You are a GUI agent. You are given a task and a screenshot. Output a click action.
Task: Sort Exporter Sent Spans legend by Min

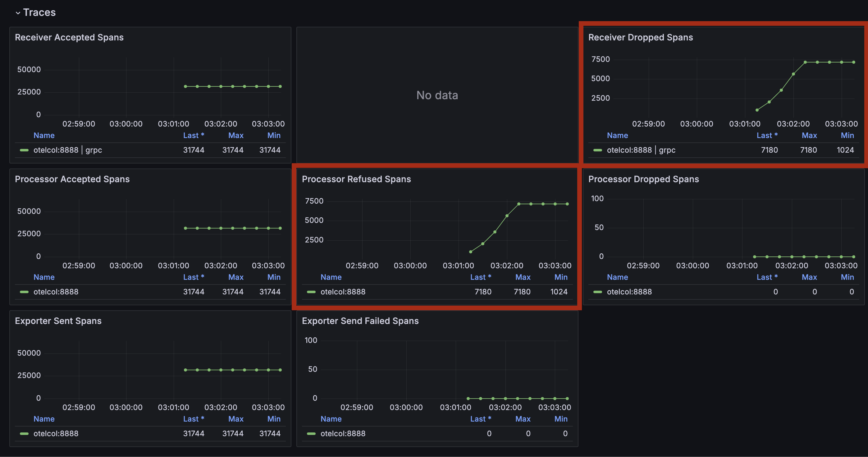point(274,418)
